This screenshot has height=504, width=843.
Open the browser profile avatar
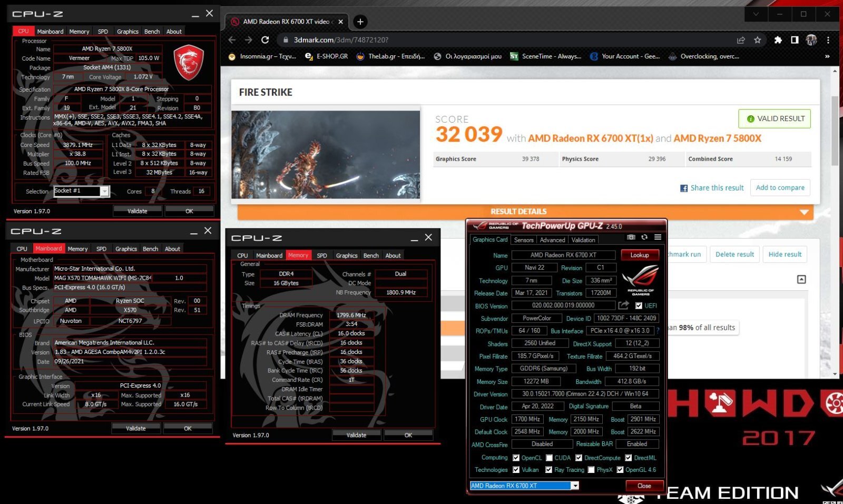point(811,40)
